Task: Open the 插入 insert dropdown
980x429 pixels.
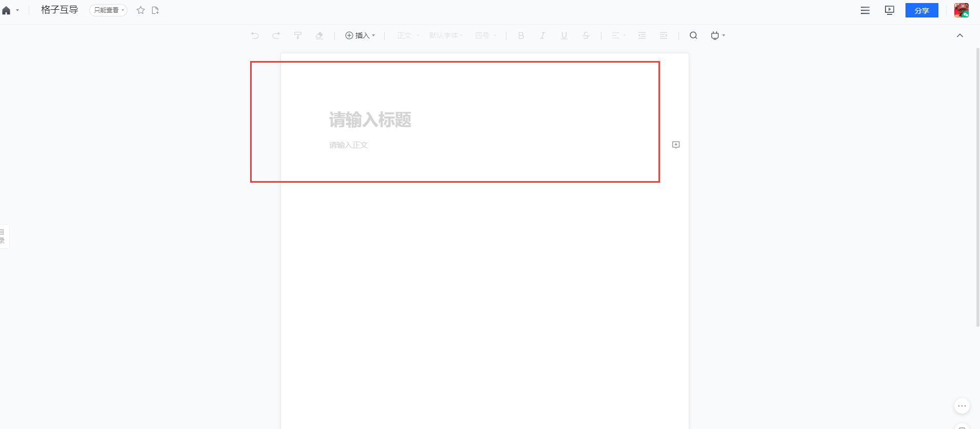Action: 360,35
